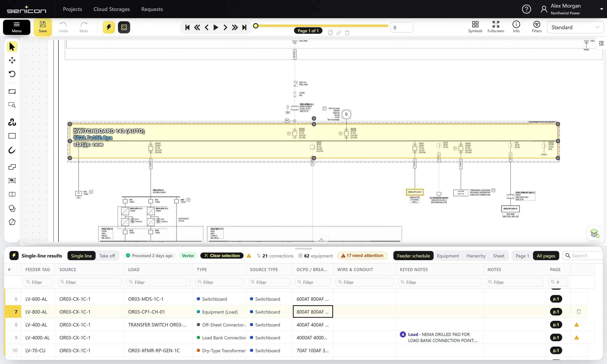
Task: Delete row 7 with trash icon
Action: 579,312
